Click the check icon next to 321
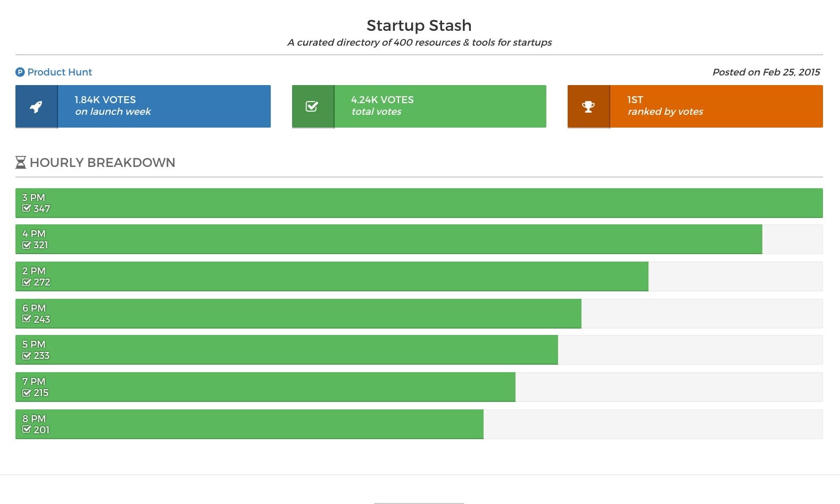This screenshot has height=504, width=840. click(27, 245)
